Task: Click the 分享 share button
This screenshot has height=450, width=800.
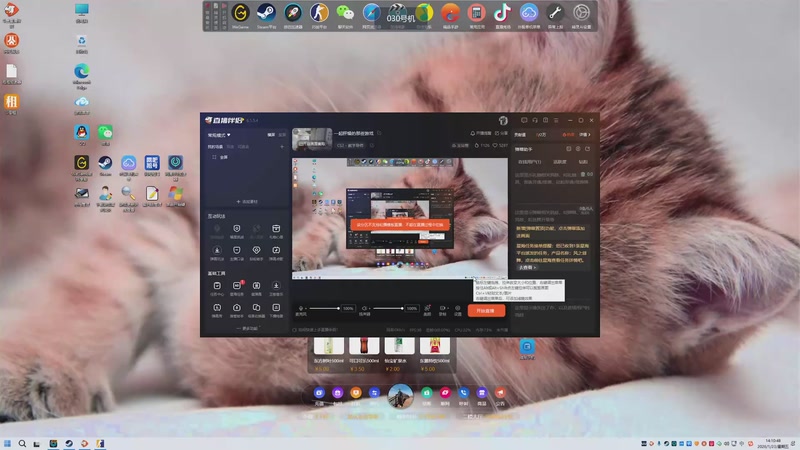Action: (x=501, y=133)
